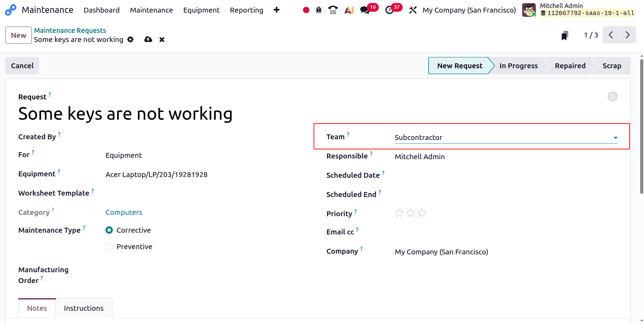Click the bookmark icon near the pager

564,35
